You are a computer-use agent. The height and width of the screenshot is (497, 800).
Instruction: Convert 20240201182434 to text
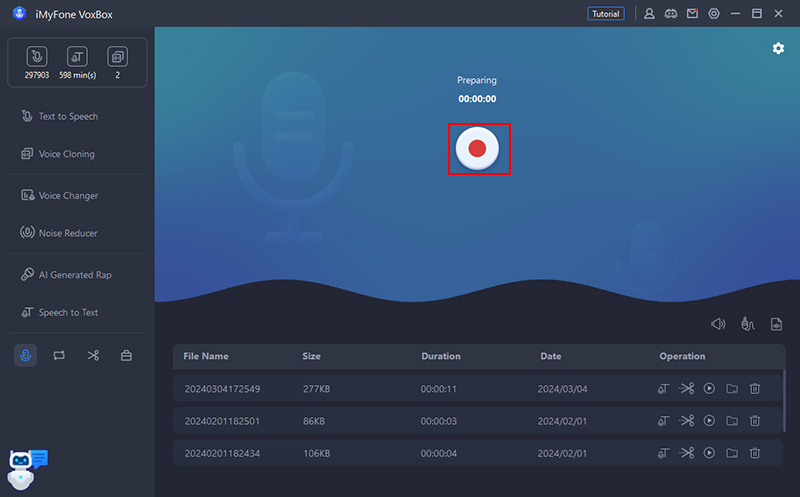pos(663,453)
